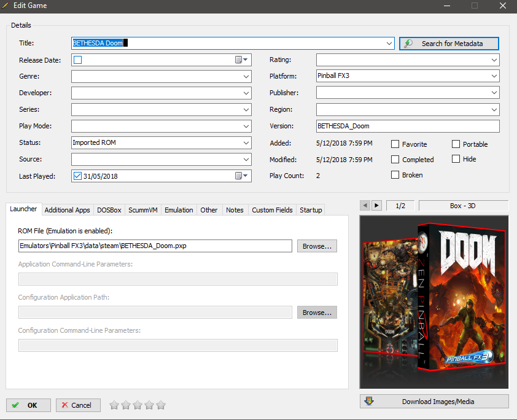Enable the Portable checkbox
Viewport: 517px width, 420px height.
(456, 144)
